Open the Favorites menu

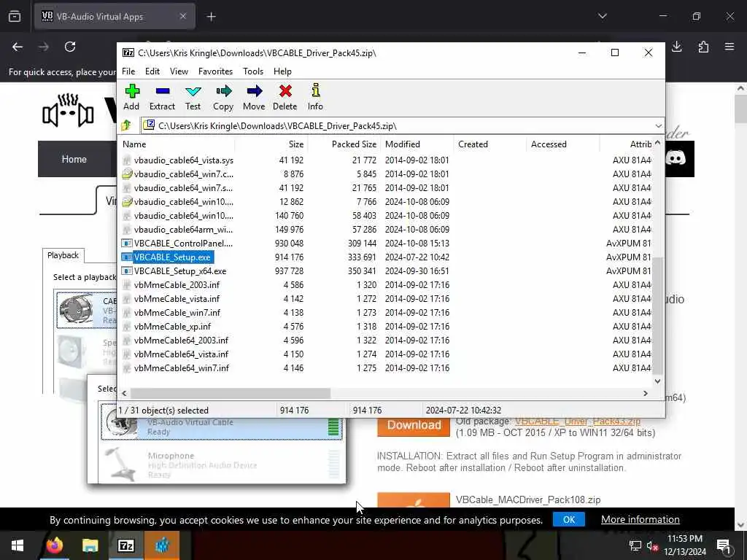[x=215, y=71]
